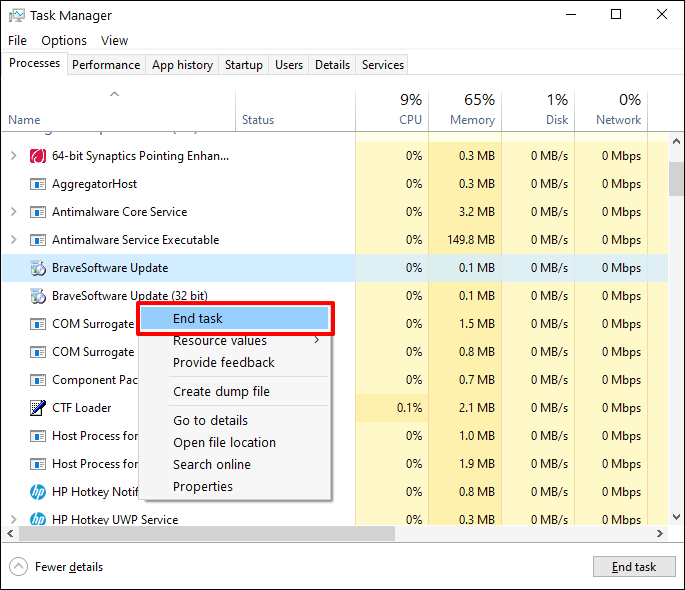Image resolution: width=685 pixels, height=590 pixels.
Task: Click the 3.2 MB memory value
Action: 477,212
